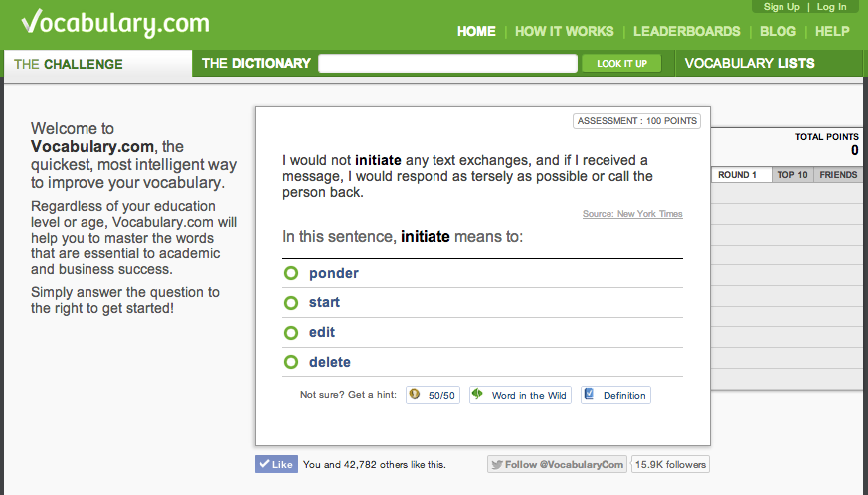The height and width of the screenshot is (495, 868).
Task: Switch to the Top 10 tab
Action: pyautogui.click(x=792, y=175)
